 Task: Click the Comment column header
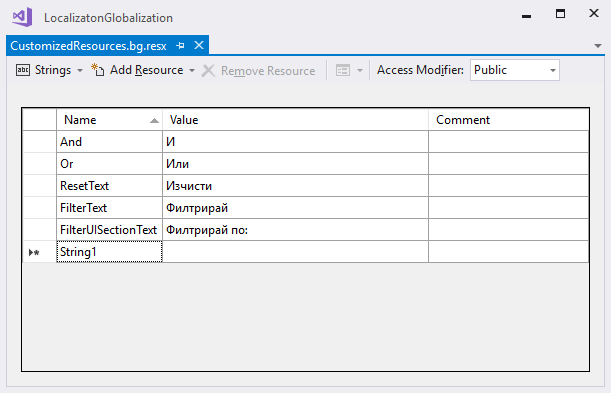coord(509,120)
